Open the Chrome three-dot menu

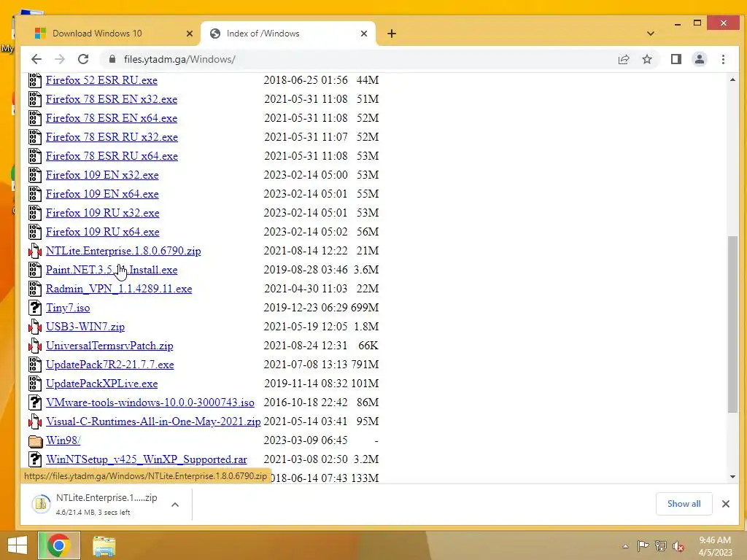[723, 59]
